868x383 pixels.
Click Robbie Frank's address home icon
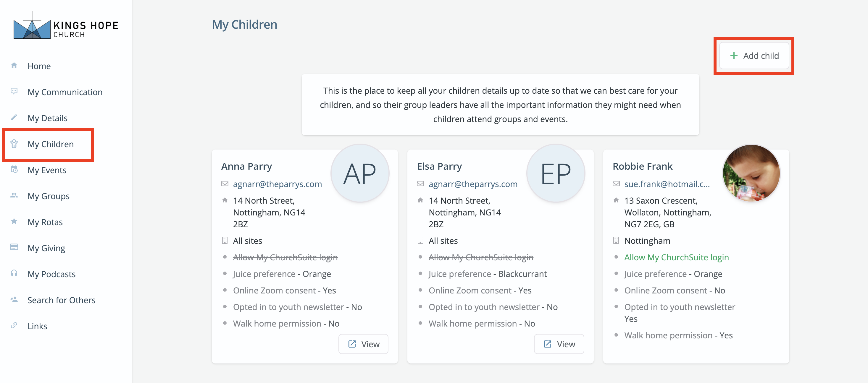616,200
